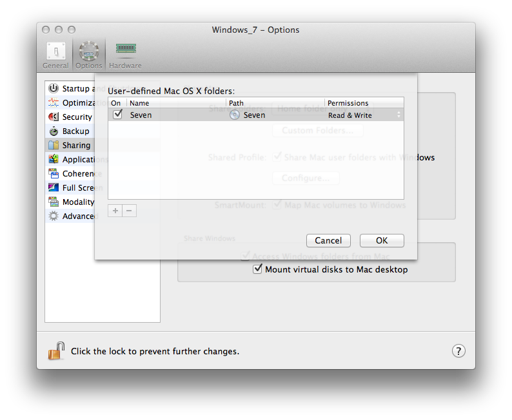Viewport: 512px width, 420px height.
Task: Toggle Mount virtual disks to Mac desktop
Action: (x=258, y=269)
